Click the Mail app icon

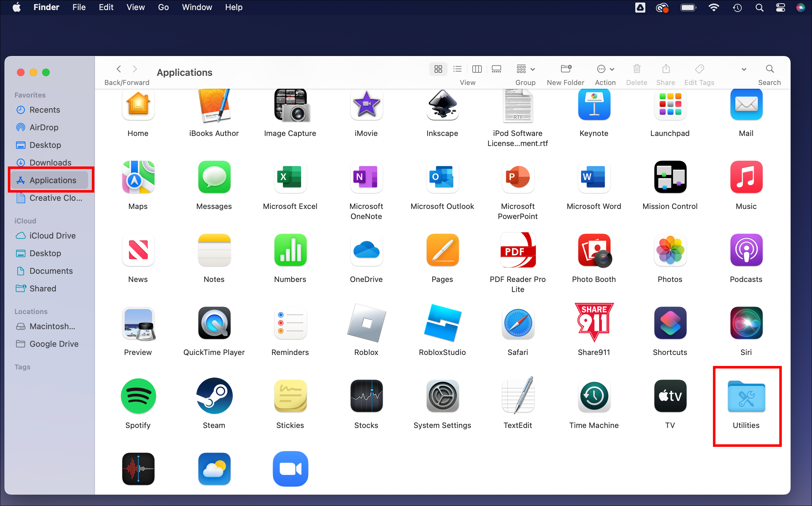click(x=746, y=105)
